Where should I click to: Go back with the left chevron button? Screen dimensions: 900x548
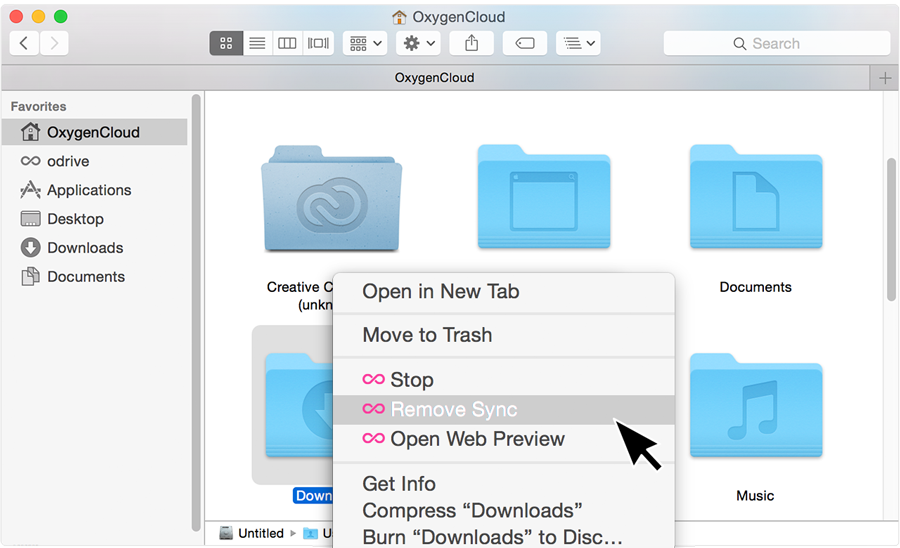click(x=24, y=43)
